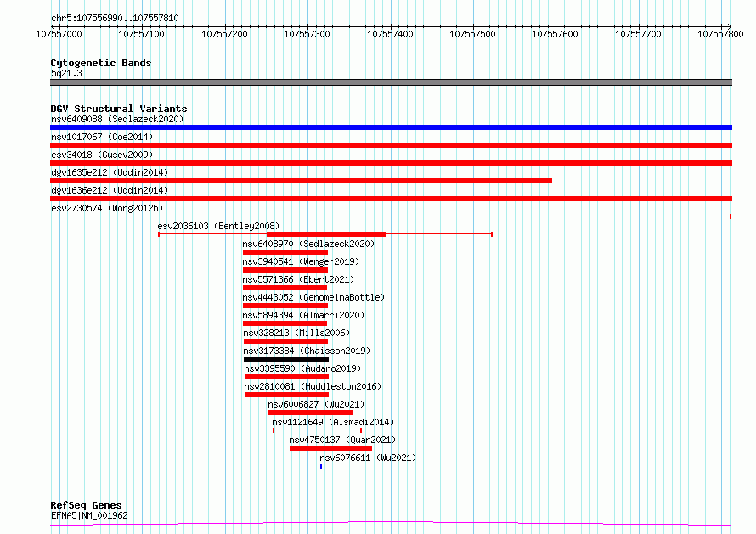Click the nsv3940541 (Wenger2019) label

301,261
